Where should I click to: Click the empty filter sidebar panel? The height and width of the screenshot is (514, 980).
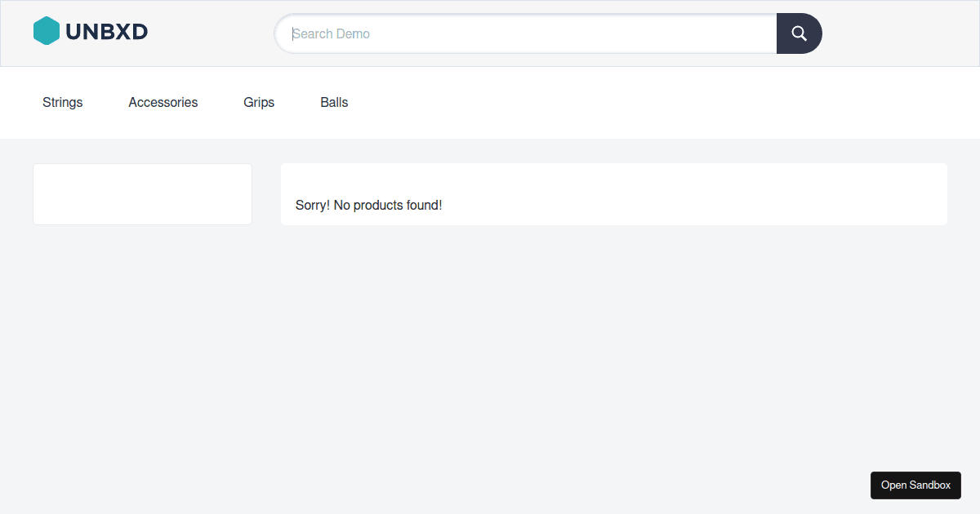point(142,194)
